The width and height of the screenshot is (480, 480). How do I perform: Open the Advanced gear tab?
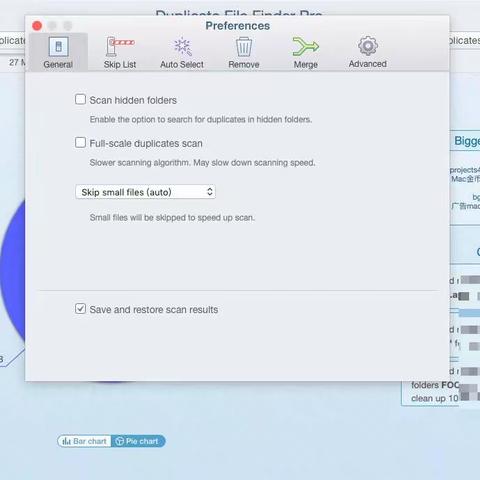pyautogui.click(x=368, y=52)
